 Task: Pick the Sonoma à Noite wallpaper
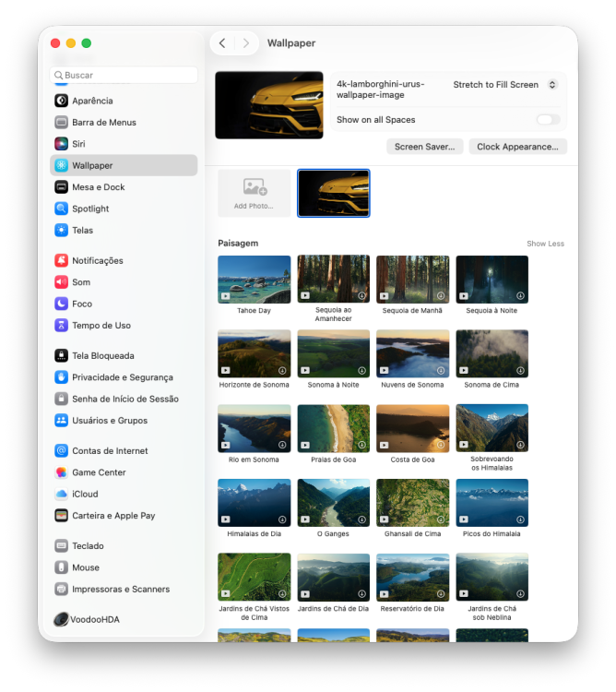[333, 353]
